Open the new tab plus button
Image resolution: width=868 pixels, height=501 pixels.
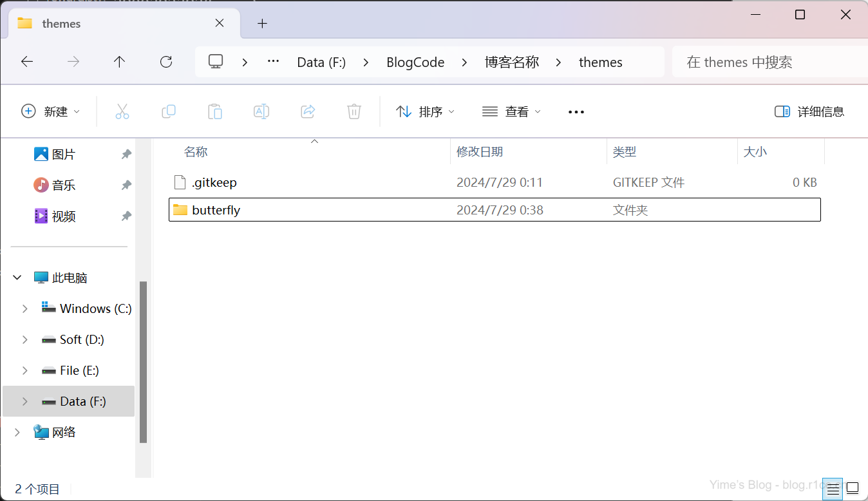point(262,24)
